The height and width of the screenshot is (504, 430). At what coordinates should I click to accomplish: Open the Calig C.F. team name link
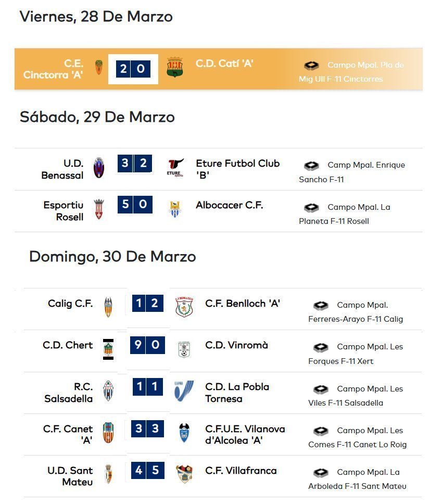70,304
